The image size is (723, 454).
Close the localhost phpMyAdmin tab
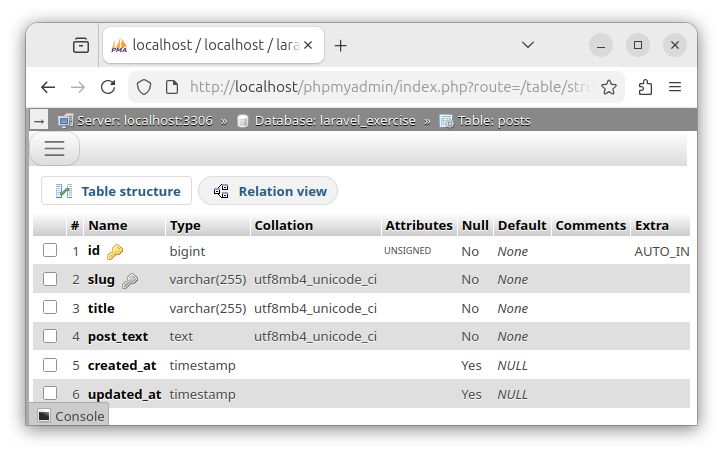(308, 45)
